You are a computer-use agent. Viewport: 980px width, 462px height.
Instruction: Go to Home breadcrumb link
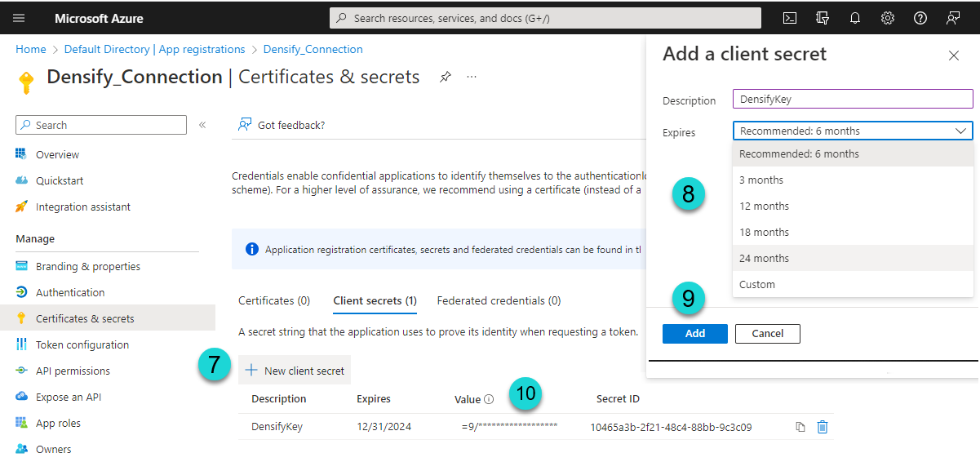(31, 49)
